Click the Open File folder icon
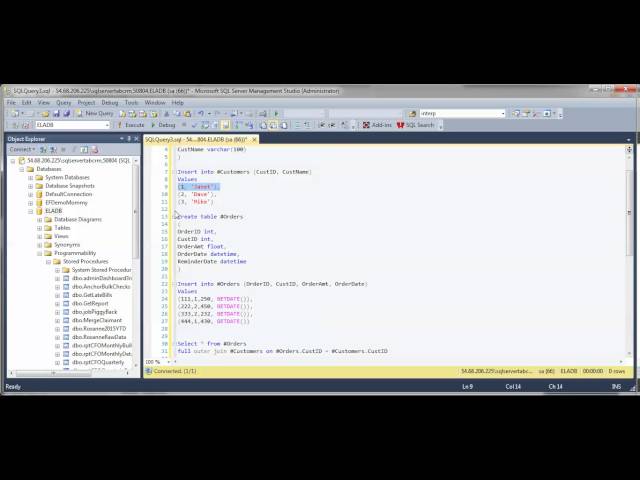This screenshot has height=480, width=640. pos(45,113)
